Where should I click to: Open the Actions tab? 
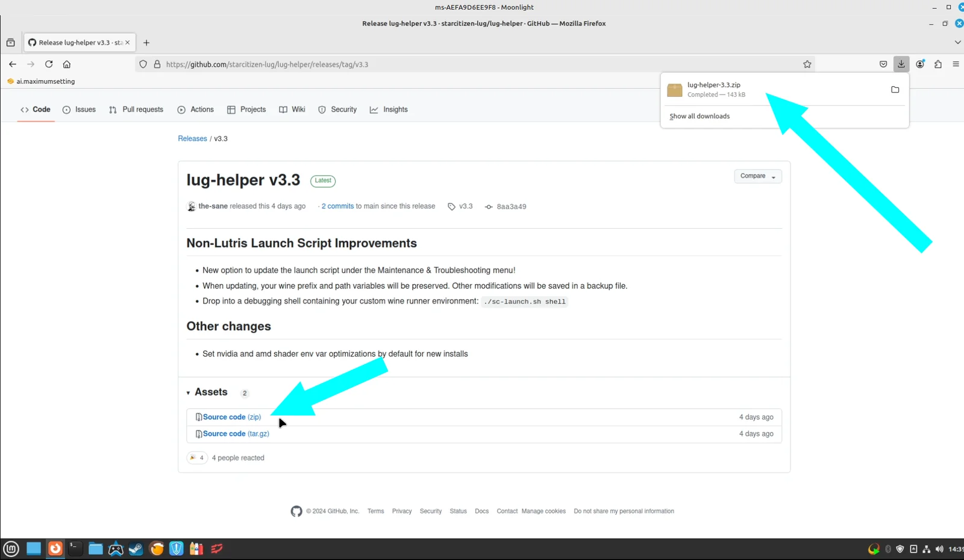[x=196, y=110]
